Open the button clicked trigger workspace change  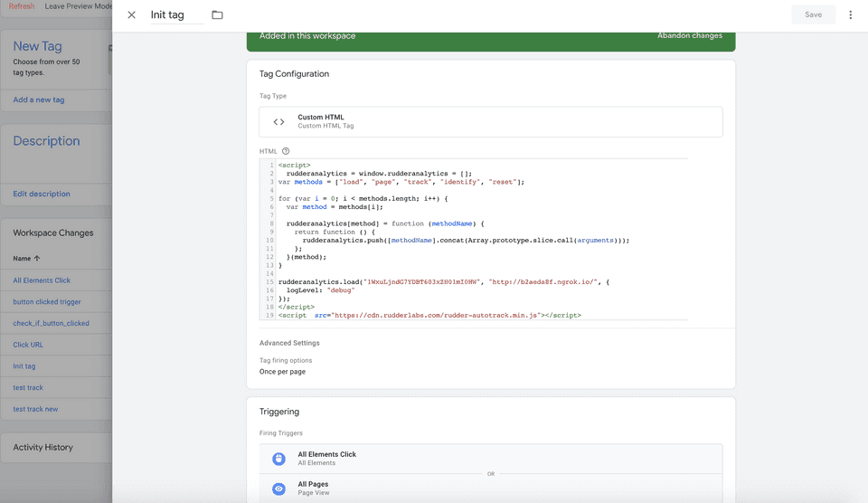[47, 302]
